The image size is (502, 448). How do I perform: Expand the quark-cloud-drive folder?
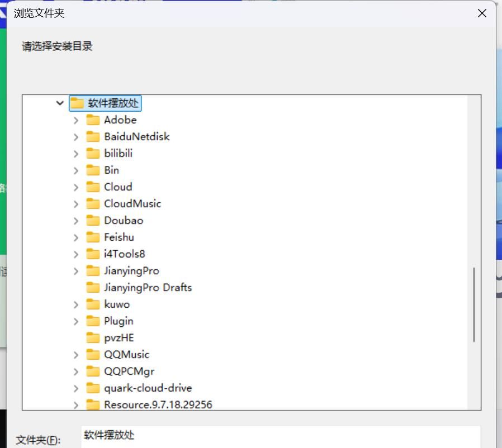point(76,388)
